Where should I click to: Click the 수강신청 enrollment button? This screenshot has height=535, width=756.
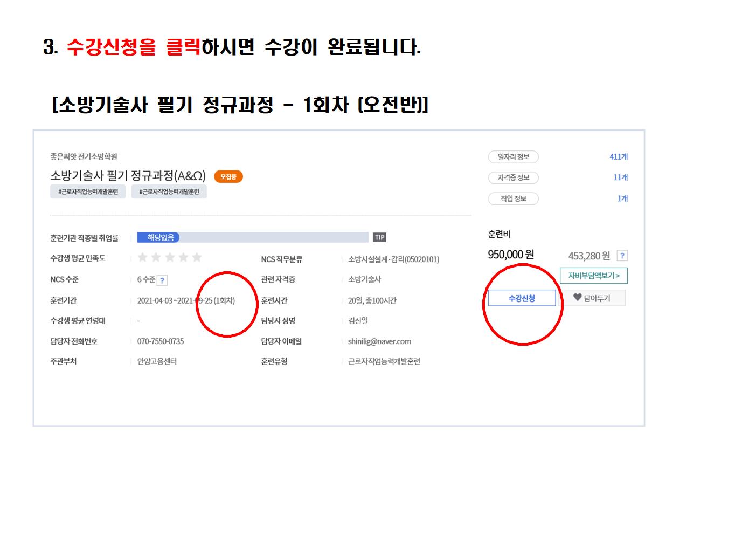coord(522,298)
